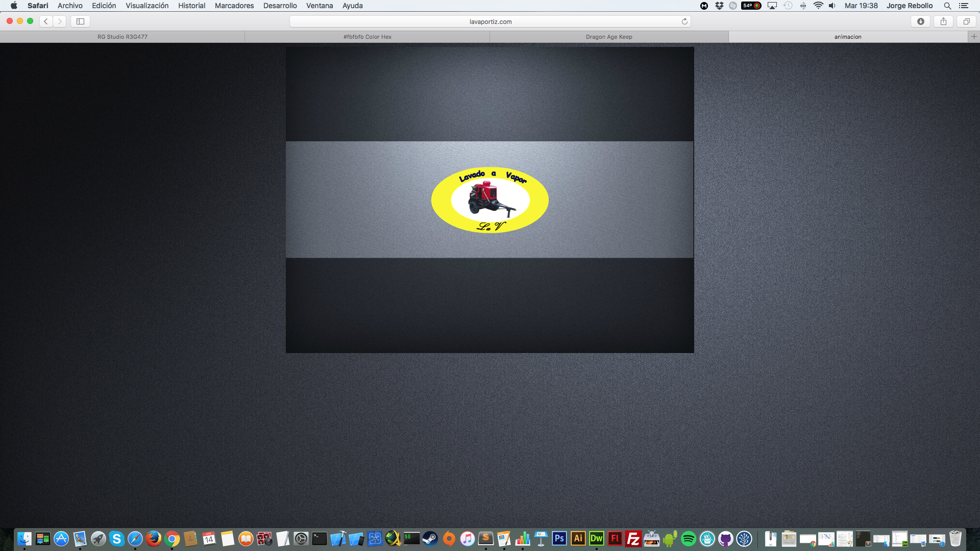Select the animacion tab
This screenshot has width=980, height=551.
(x=848, y=37)
